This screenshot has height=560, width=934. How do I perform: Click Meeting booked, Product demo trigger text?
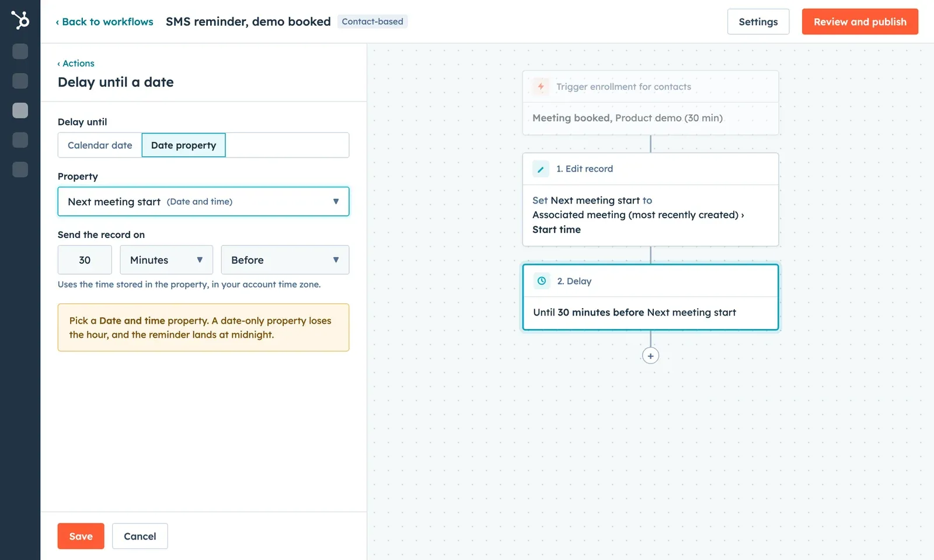click(x=628, y=118)
